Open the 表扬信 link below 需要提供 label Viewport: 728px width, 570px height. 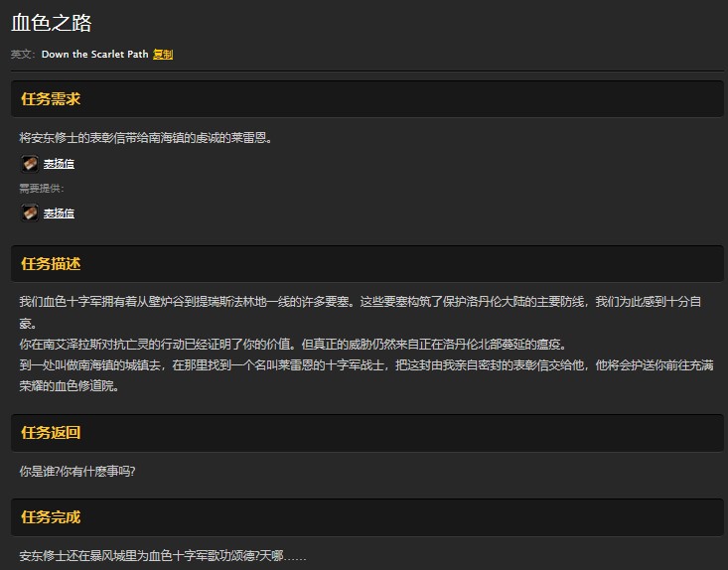pos(59,214)
